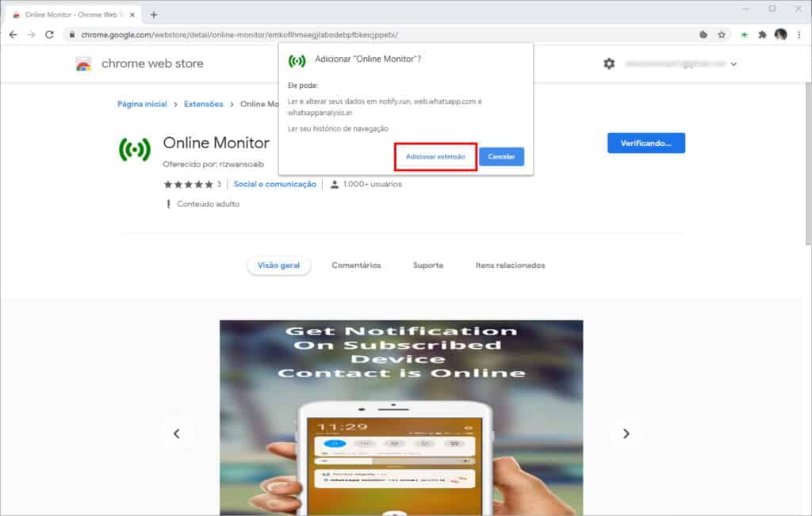This screenshot has height=516, width=812.
Task: Expand the account email dropdown
Action: click(733, 64)
